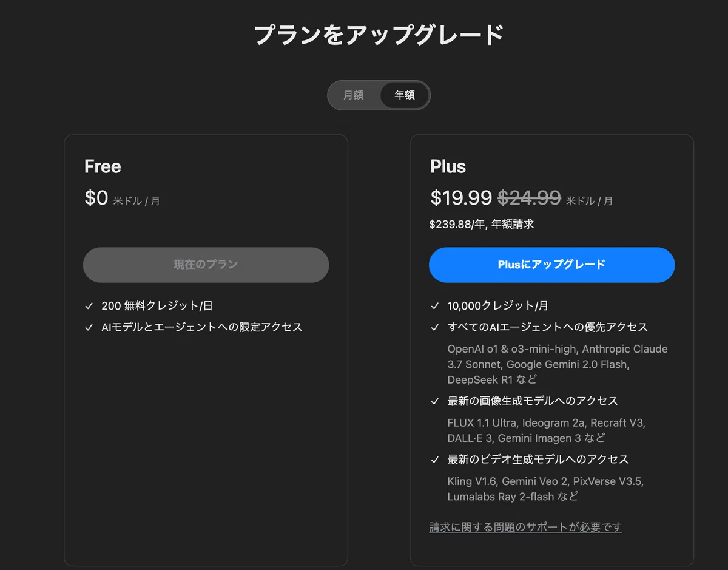
Task: Click the $239.88/年 annual billing text
Action: click(x=482, y=224)
